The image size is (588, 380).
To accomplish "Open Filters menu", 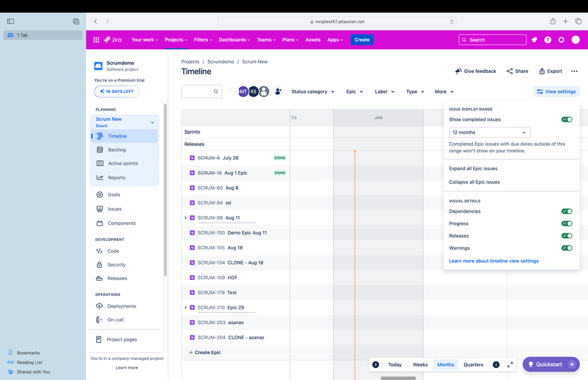I will coord(203,40).
